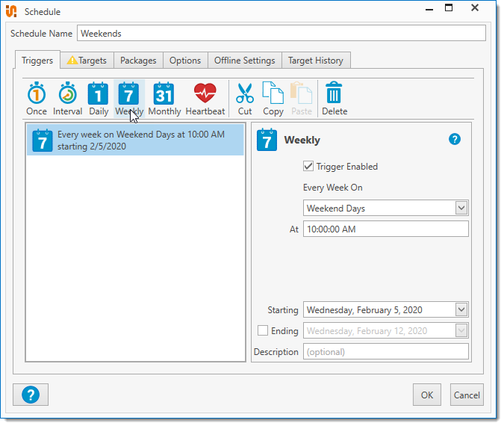Switch to the Packages tab
Viewport: 504px width, 426px height.
click(x=138, y=61)
